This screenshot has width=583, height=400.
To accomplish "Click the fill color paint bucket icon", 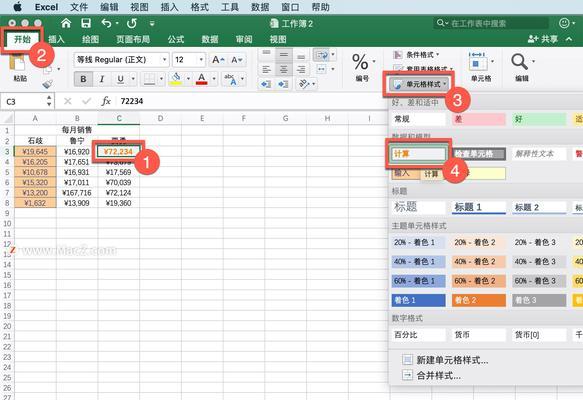I will pos(176,79).
